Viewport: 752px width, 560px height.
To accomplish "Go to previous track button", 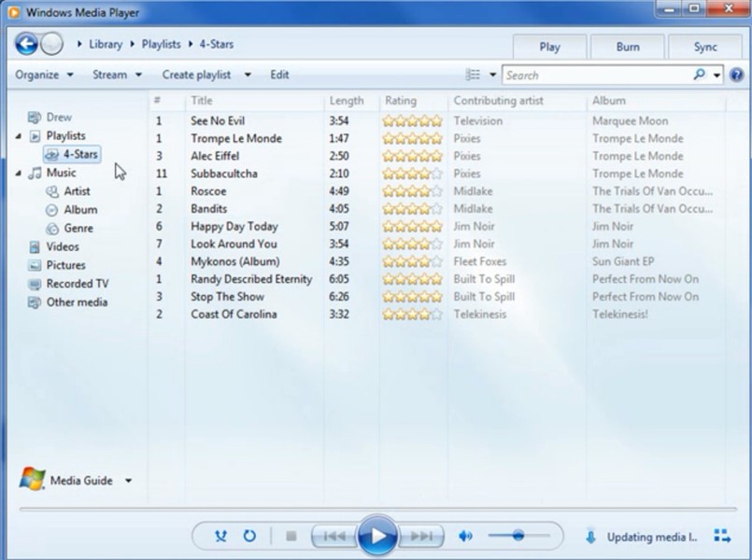I will tap(333, 536).
